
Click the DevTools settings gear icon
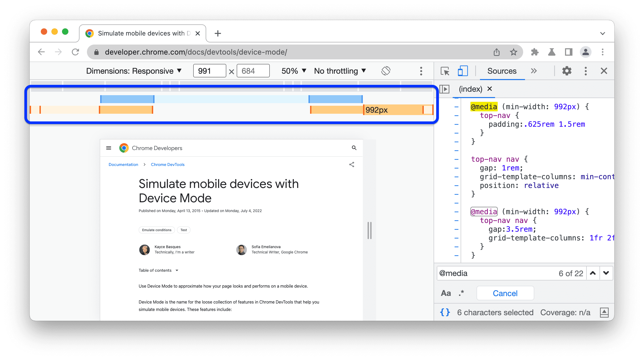(567, 71)
